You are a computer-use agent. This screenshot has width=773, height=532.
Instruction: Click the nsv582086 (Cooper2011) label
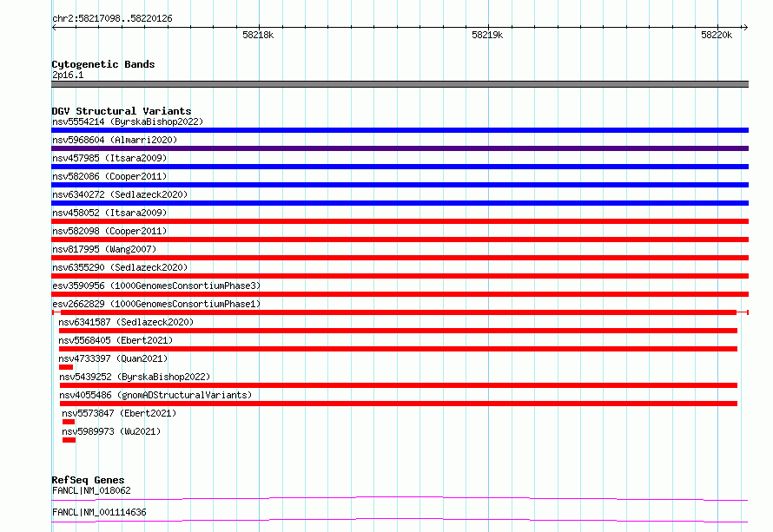109,176
